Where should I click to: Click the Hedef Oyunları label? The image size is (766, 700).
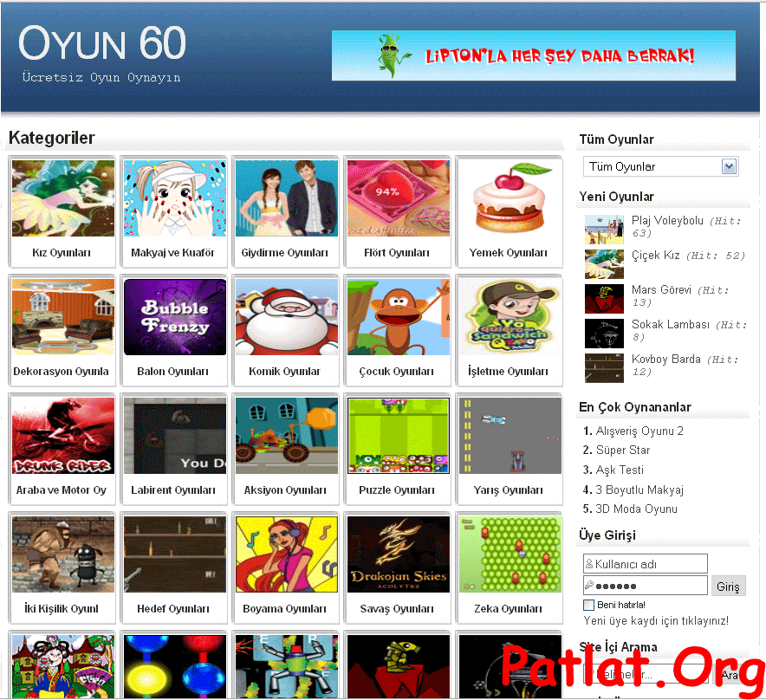pos(173,609)
